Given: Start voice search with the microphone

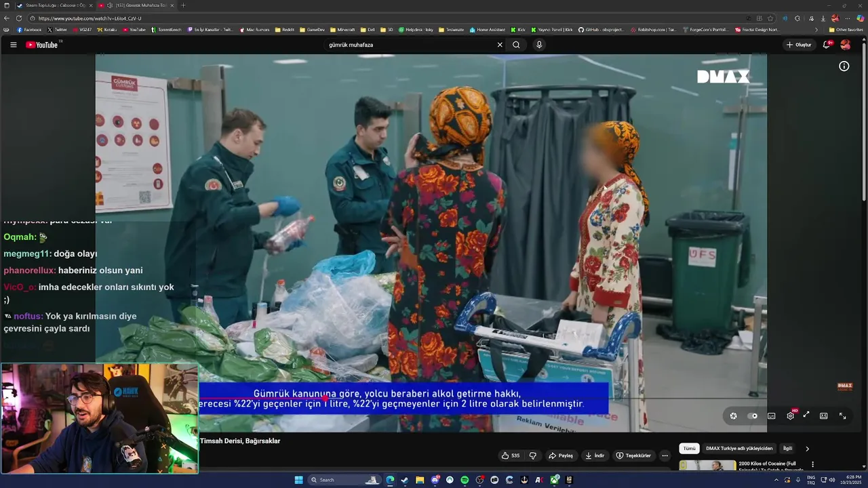Looking at the screenshot, I should 539,45.
